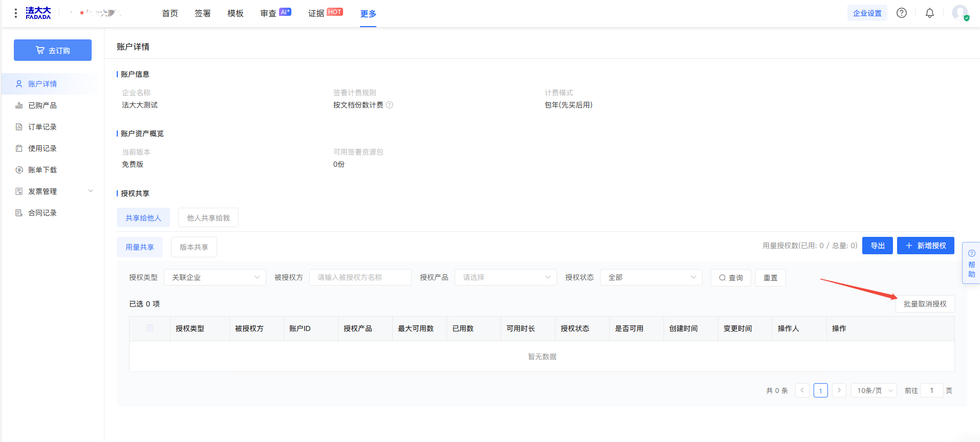
Task: Click the 去订购 button
Action: (x=53, y=50)
